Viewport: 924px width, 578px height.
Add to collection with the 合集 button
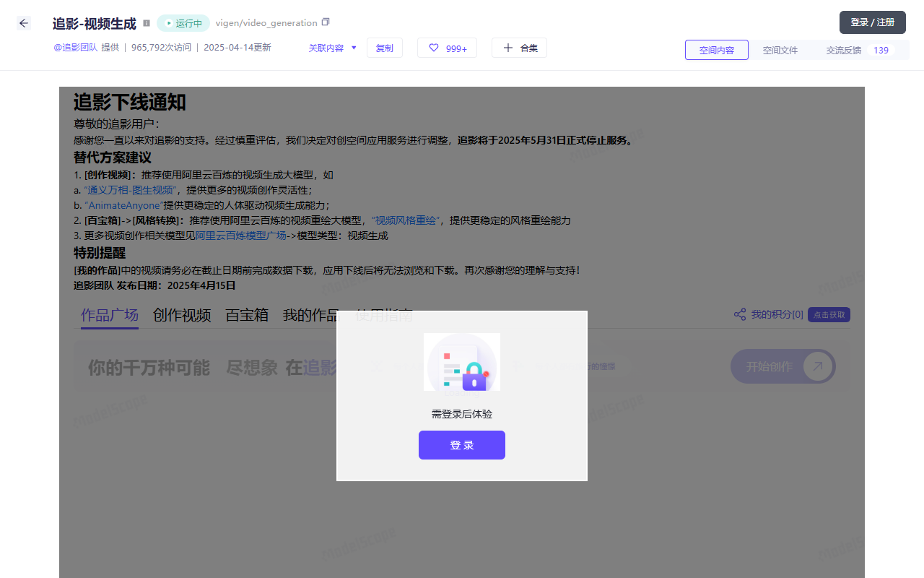point(520,48)
